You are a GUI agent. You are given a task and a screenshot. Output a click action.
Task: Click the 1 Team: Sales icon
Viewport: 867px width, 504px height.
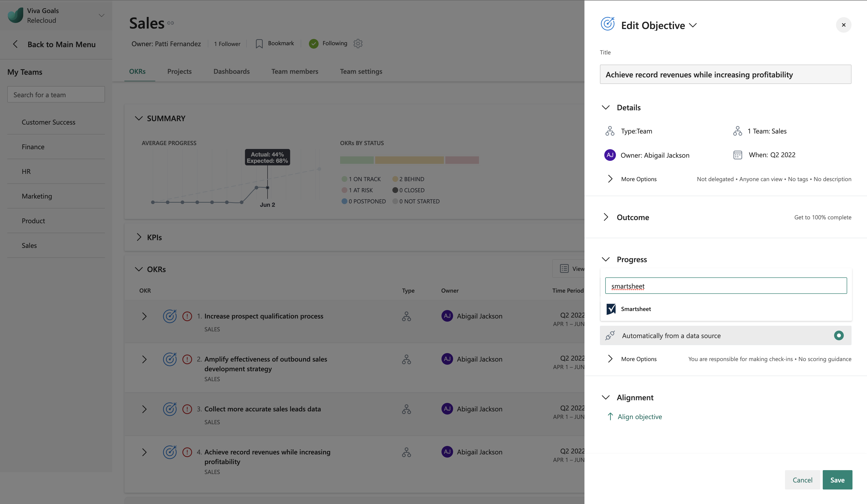tap(737, 131)
